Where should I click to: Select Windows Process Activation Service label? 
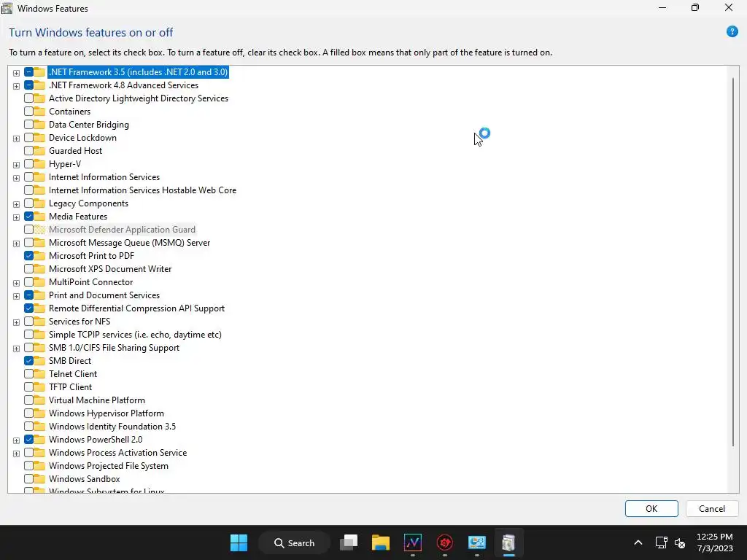[117, 453]
